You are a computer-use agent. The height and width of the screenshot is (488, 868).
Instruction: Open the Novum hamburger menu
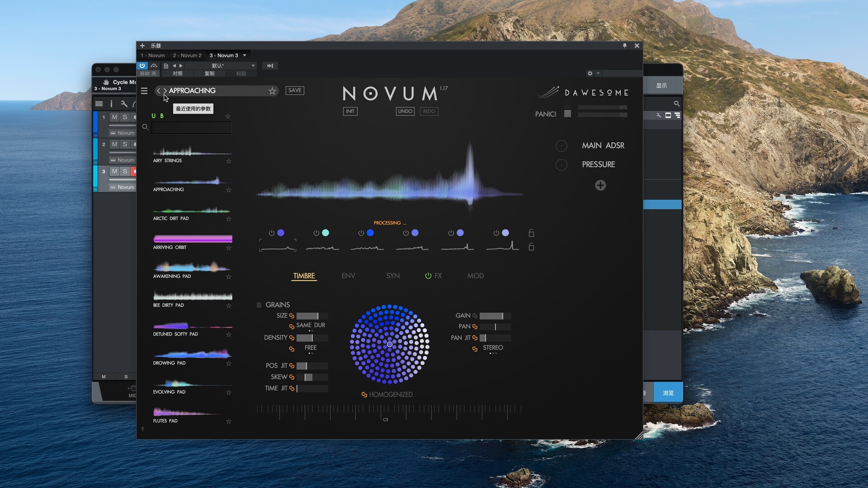(144, 91)
